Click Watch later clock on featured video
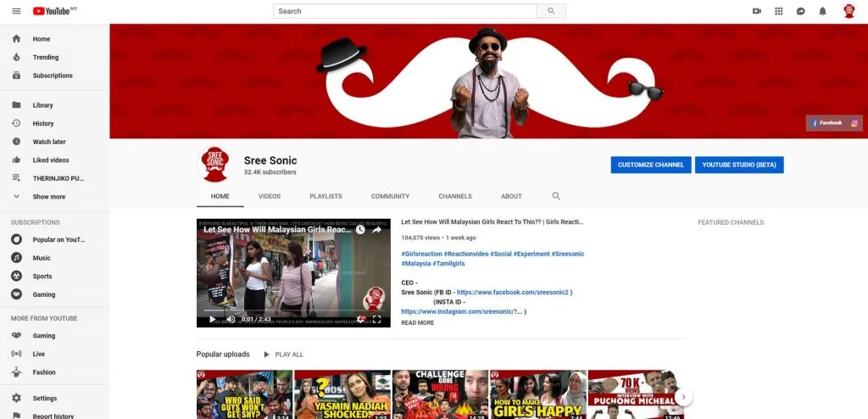The width and height of the screenshot is (868, 419). pos(360,230)
